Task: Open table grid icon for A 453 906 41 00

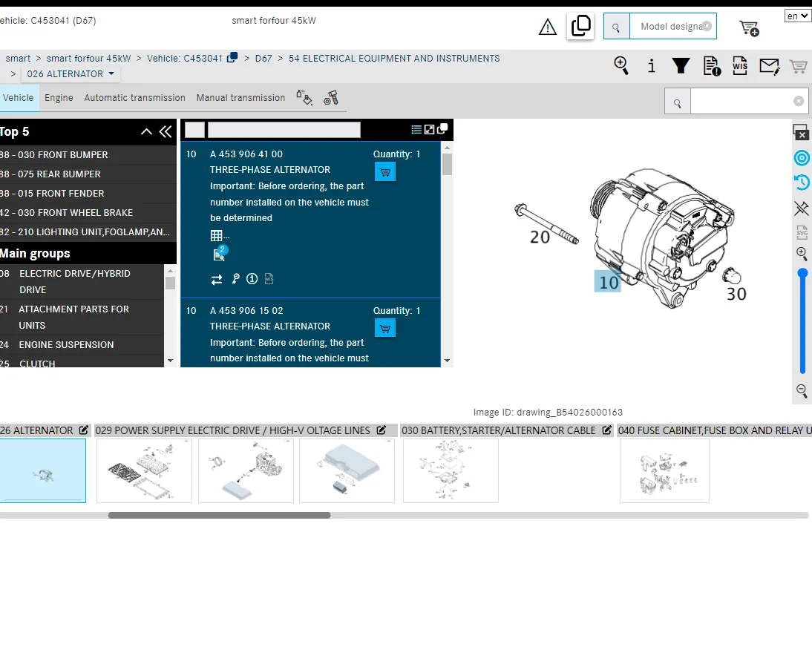Action: click(217, 236)
